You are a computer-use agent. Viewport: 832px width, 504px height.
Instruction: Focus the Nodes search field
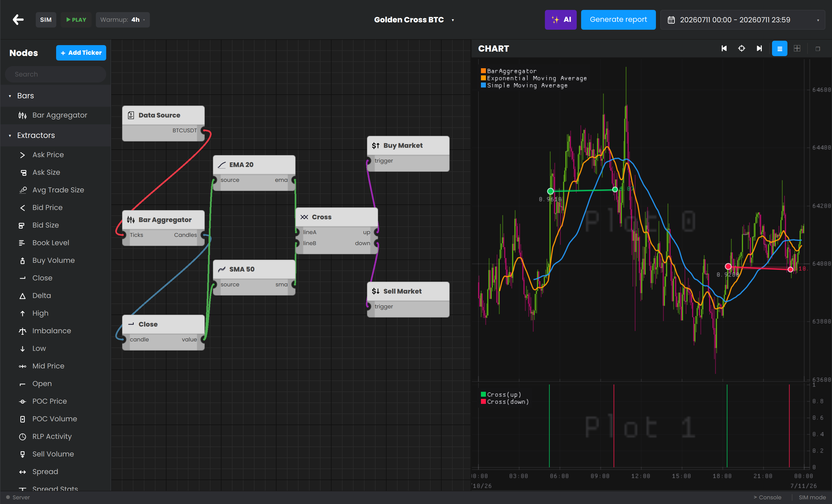pos(55,74)
